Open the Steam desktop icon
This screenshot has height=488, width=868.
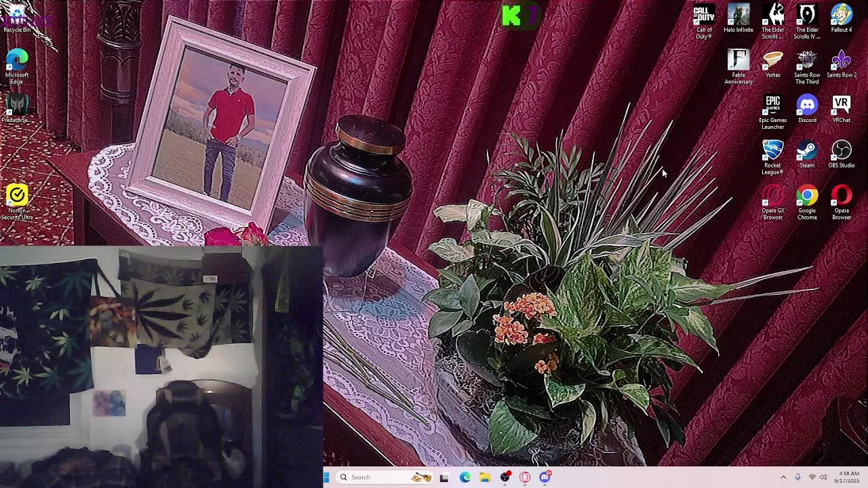coord(807,155)
